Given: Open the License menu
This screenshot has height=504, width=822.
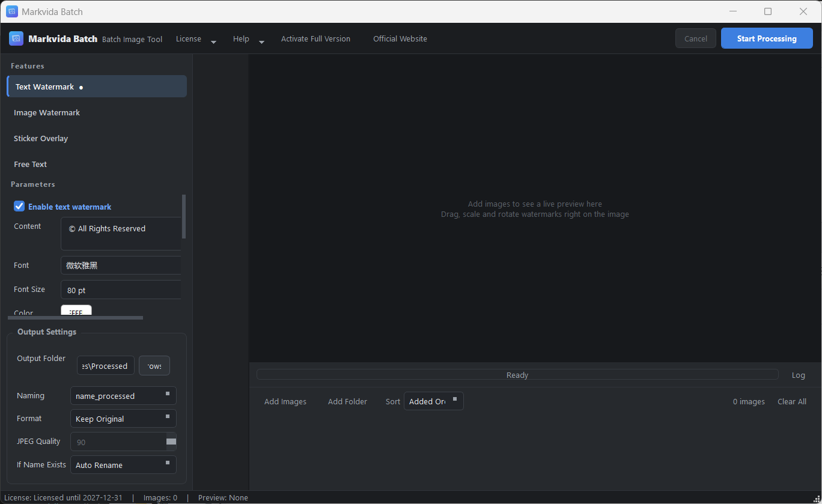Looking at the screenshot, I should pyautogui.click(x=189, y=38).
